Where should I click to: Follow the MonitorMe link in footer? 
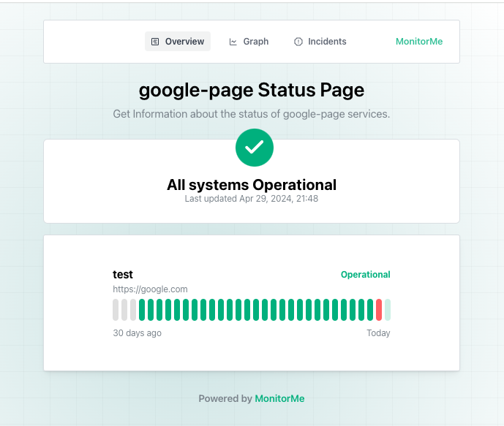[279, 398]
